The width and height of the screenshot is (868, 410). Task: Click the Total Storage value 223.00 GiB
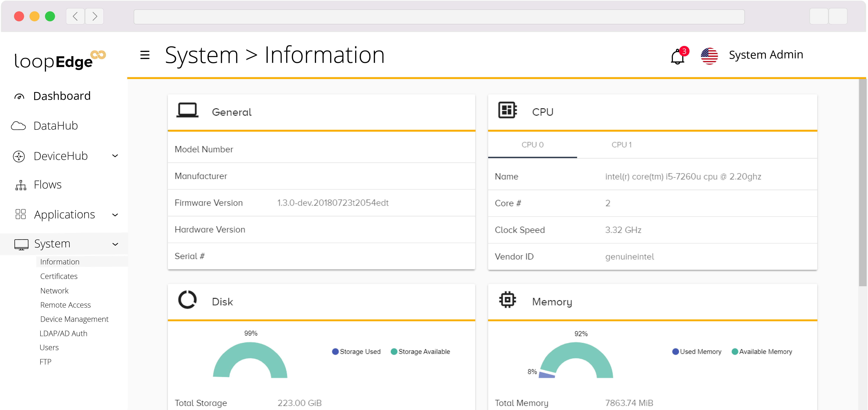coord(300,403)
